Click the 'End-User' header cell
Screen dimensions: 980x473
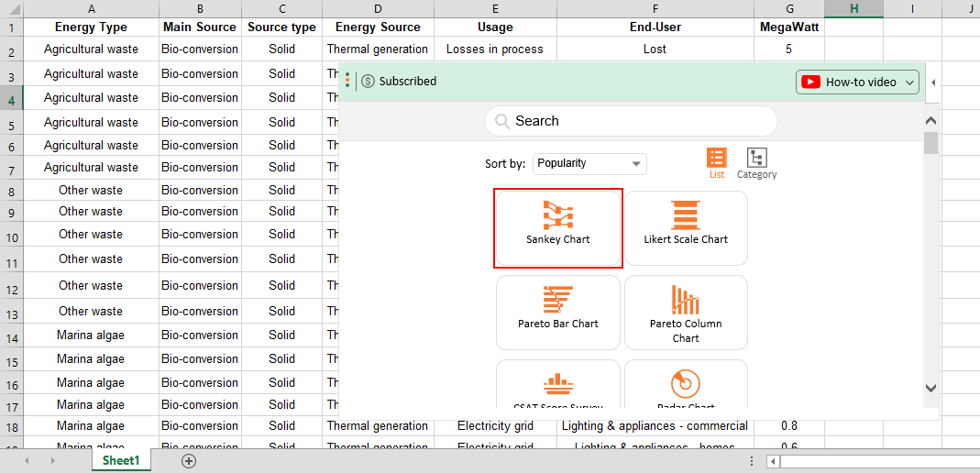coord(655,27)
